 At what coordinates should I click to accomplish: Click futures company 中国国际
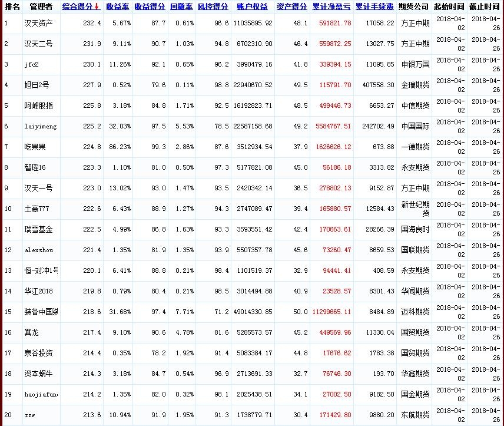pyautogui.click(x=415, y=126)
